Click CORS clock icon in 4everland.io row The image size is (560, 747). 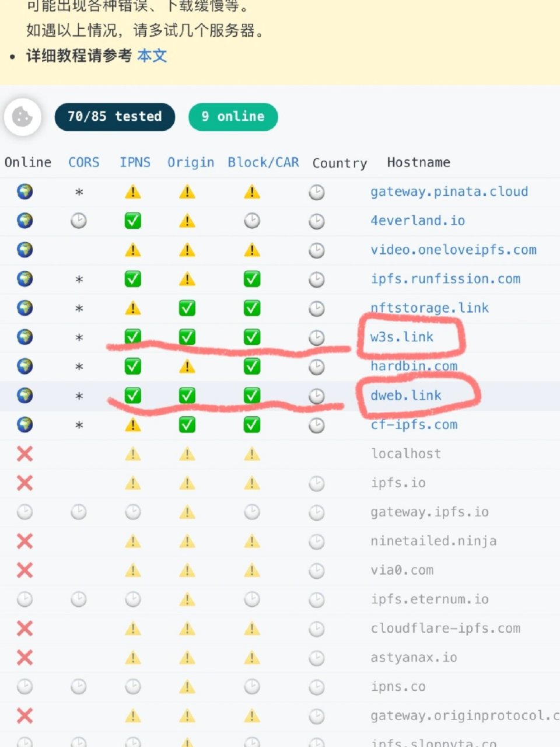[x=79, y=221]
